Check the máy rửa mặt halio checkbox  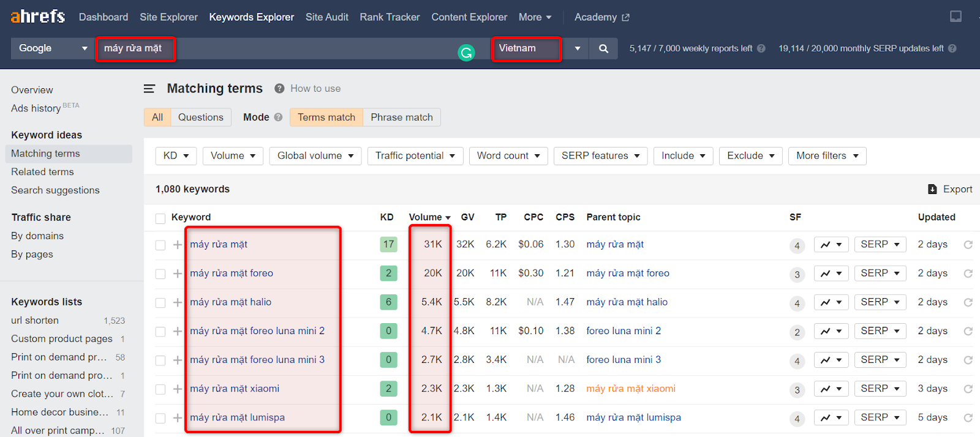click(160, 302)
